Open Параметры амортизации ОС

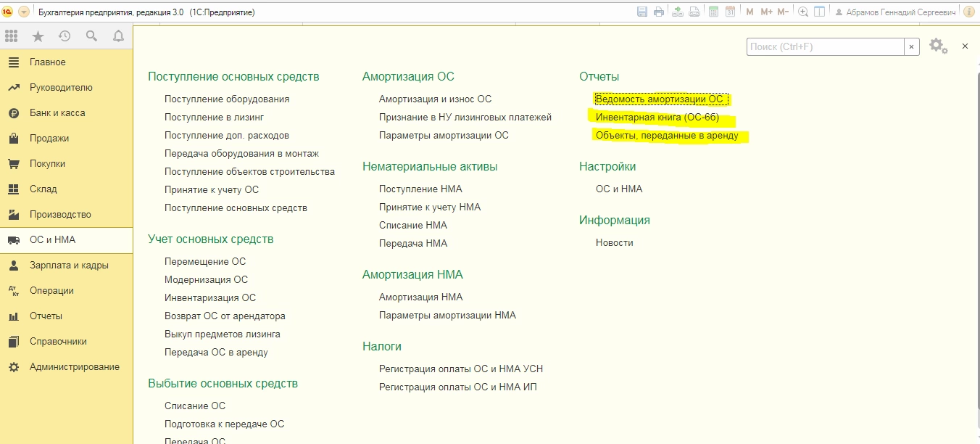(x=444, y=136)
